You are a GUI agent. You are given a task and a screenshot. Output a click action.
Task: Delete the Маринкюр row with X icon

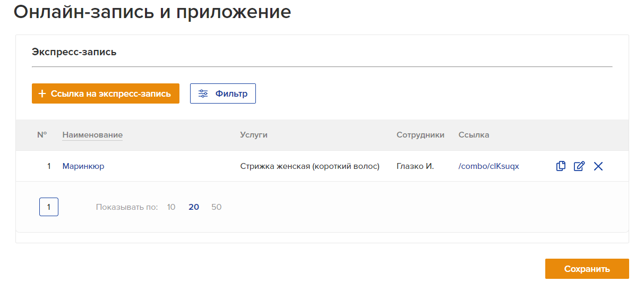click(x=598, y=166)
